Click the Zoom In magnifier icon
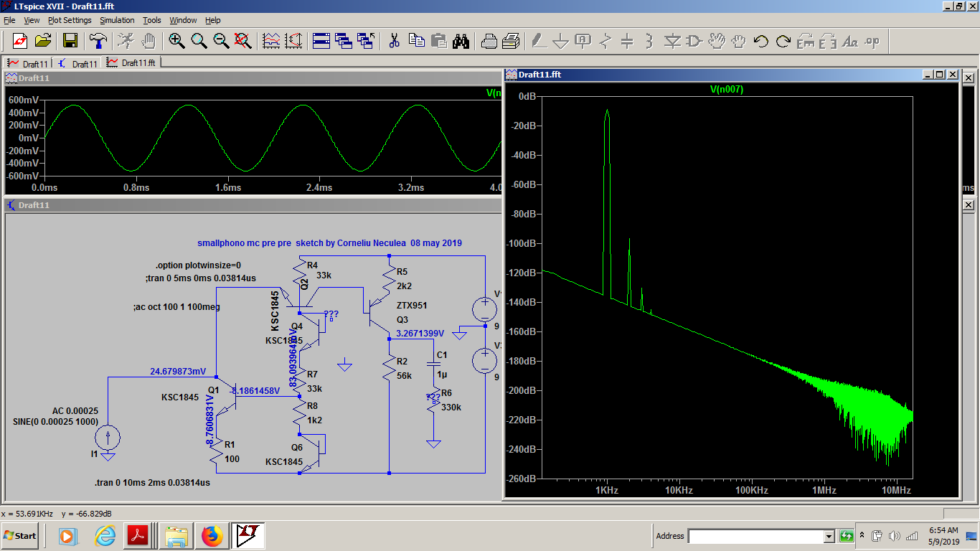 176,41
